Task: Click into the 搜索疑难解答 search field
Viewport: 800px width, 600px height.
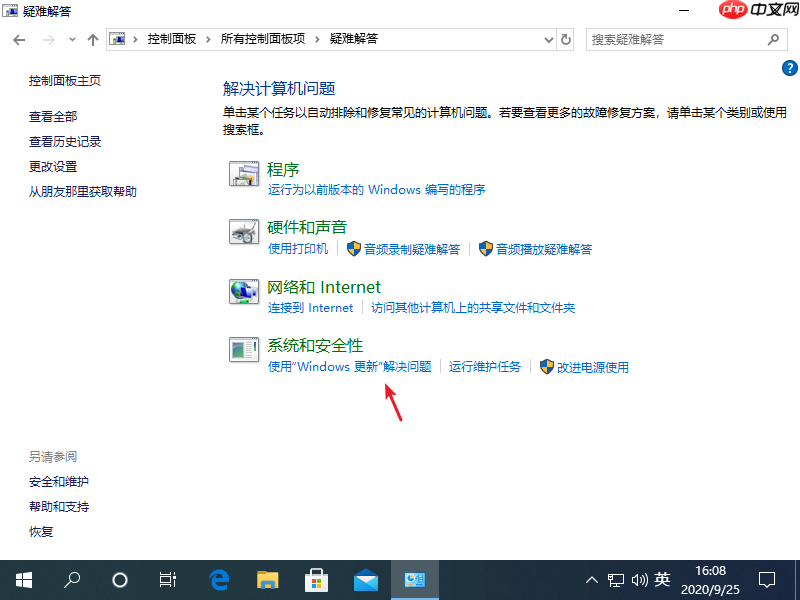Action: pos(687,39)
